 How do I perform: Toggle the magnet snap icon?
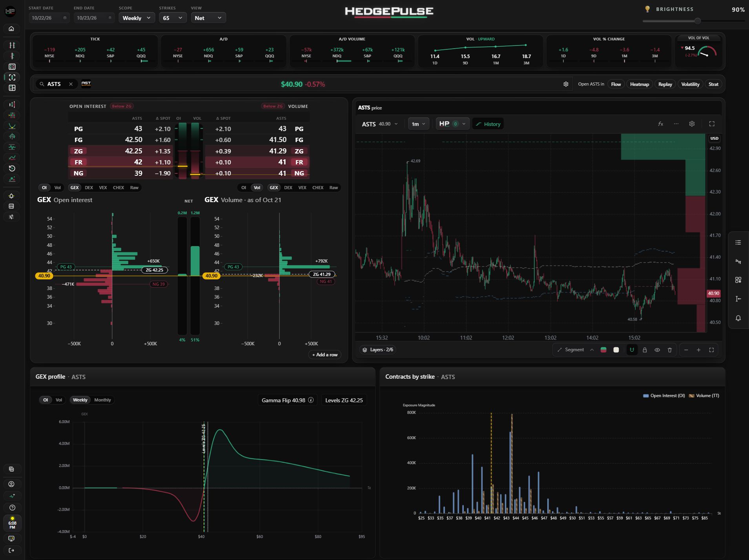(x=632, y=350)
